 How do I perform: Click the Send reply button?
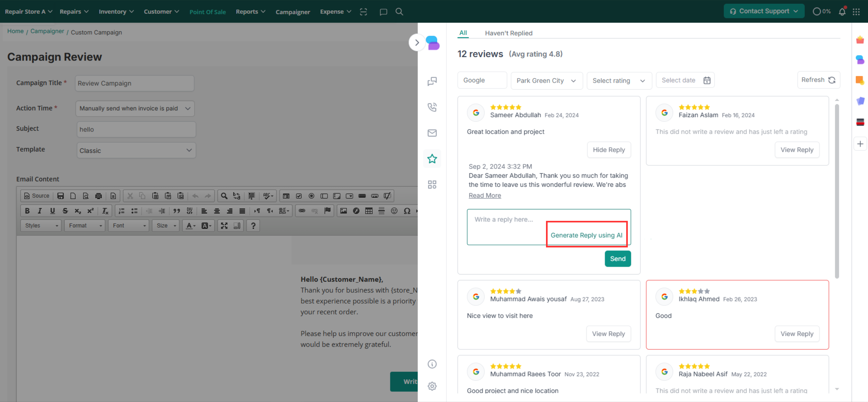(x=618, y=259)
